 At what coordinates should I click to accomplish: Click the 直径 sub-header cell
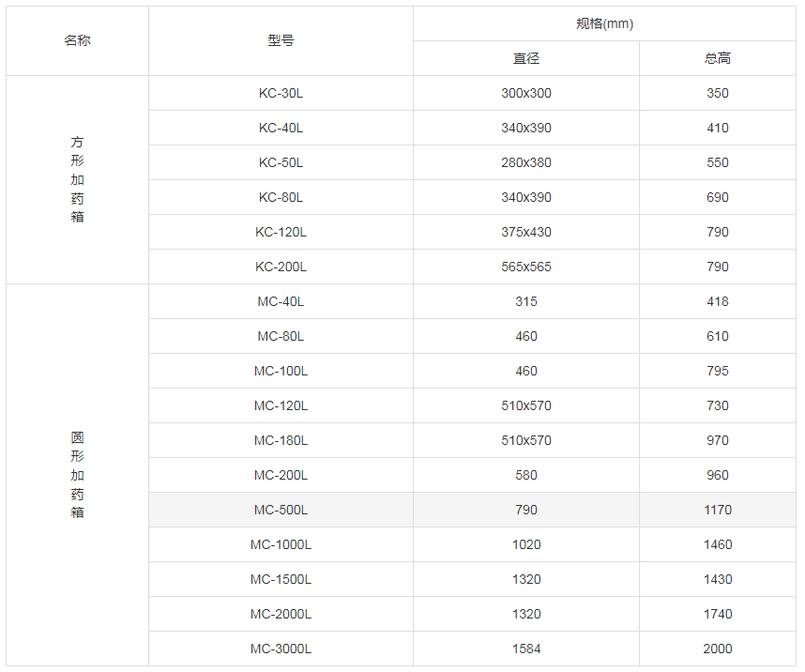pyautogui.click(x=526, y=58)
